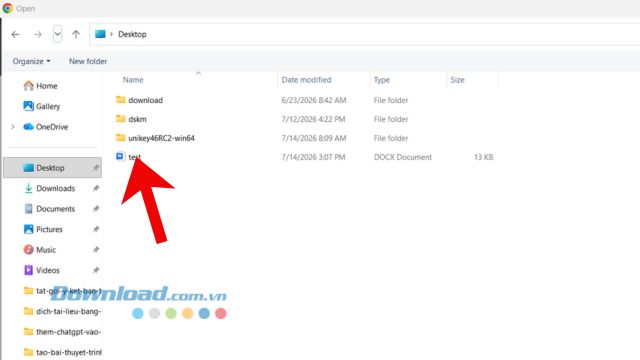Image resolution: width=640 pixels, height=360 pixels.
Task: Sort files by Name column
Action: 133,80
